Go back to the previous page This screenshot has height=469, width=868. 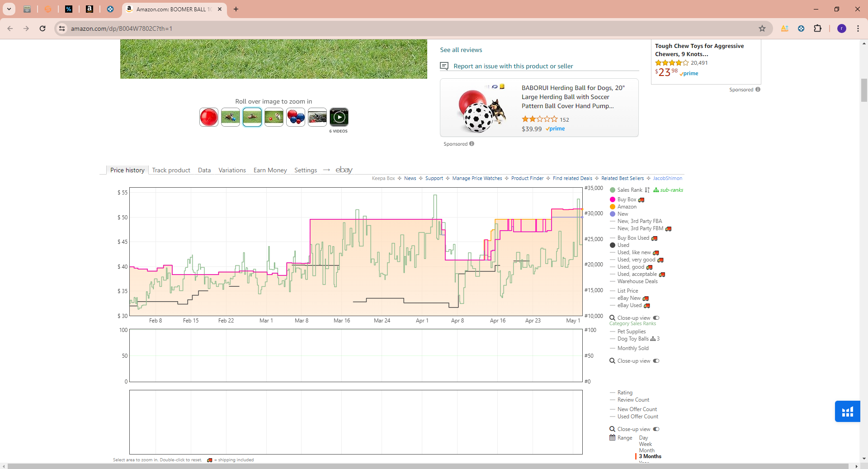10,28
